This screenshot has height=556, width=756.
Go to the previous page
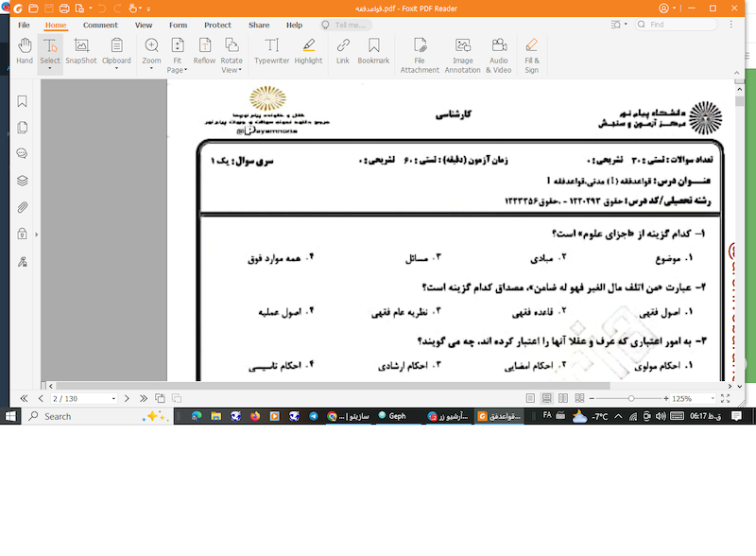41,398
